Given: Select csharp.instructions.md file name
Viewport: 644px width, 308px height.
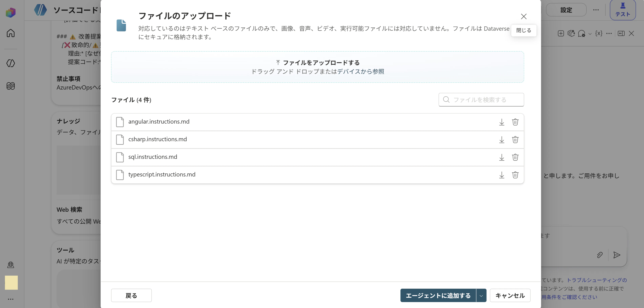Looking at the screenshot, I should point(158,139).
